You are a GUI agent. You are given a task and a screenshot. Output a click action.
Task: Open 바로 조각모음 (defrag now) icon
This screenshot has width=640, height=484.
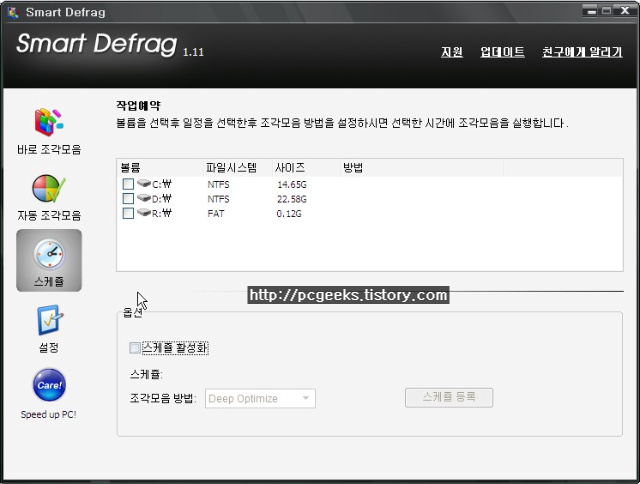click(x=49, y=122)
